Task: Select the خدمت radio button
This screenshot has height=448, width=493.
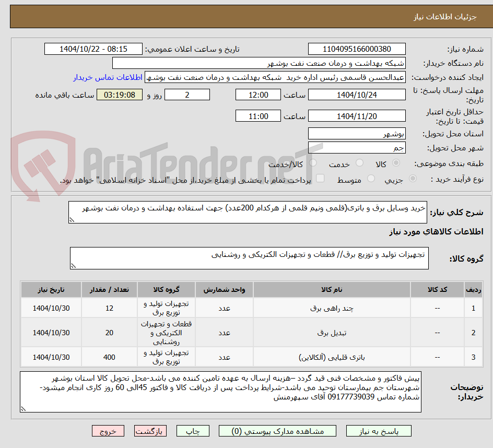Action: point(359,163)
